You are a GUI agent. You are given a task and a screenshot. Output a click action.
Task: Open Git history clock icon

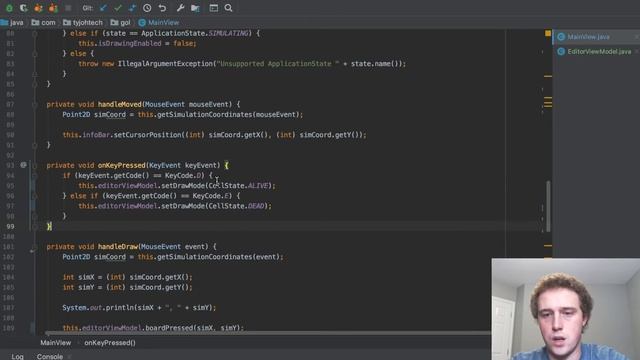pos(147,8)
